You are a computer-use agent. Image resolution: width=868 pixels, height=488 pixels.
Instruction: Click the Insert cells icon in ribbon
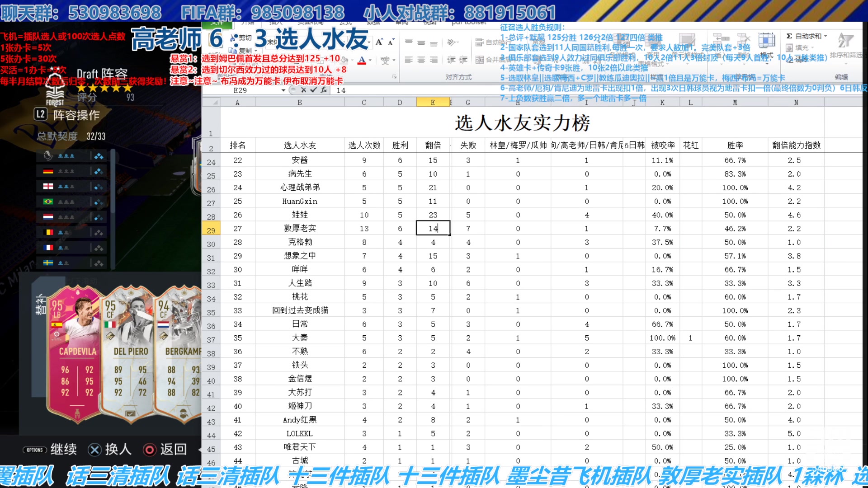[721, 40]
